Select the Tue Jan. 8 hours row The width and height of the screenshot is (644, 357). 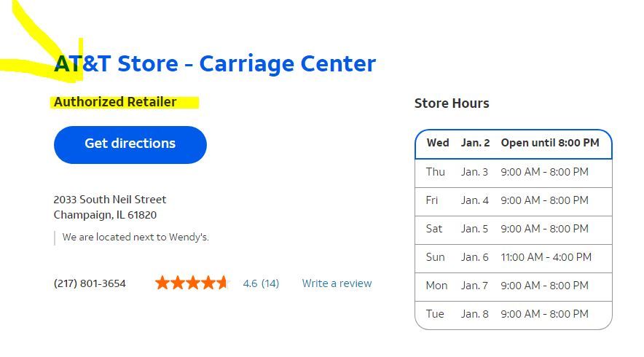[x=513, y=314]
